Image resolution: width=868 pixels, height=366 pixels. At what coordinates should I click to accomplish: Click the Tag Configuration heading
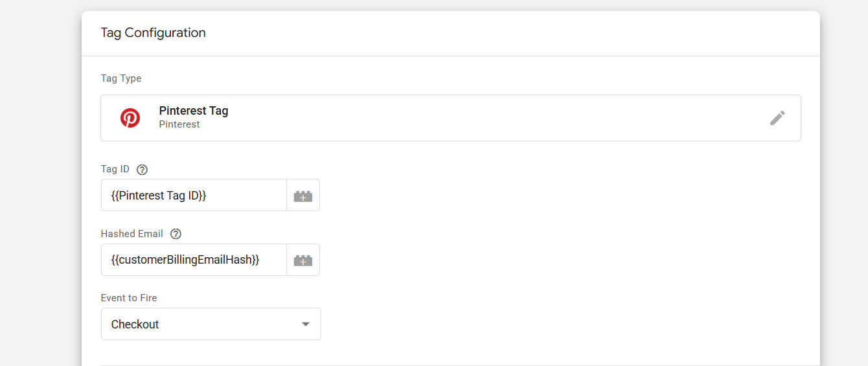click(x=153, y=33)
